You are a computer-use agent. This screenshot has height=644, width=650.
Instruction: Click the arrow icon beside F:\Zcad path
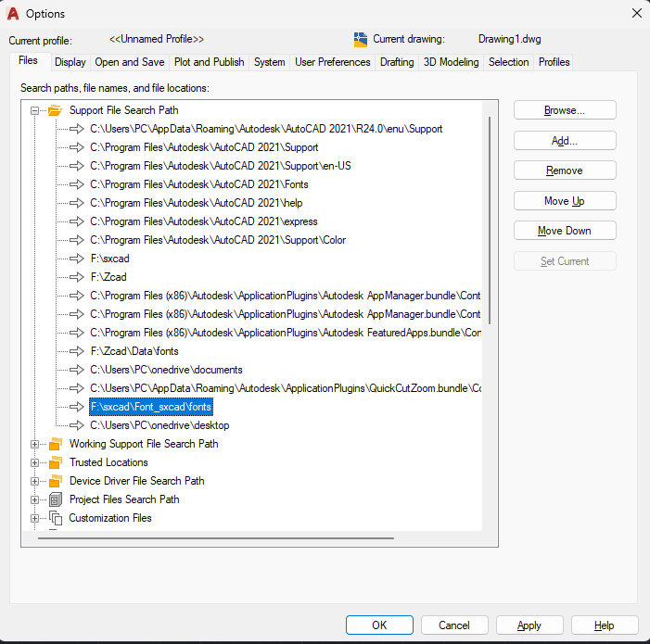pos(75,277)
